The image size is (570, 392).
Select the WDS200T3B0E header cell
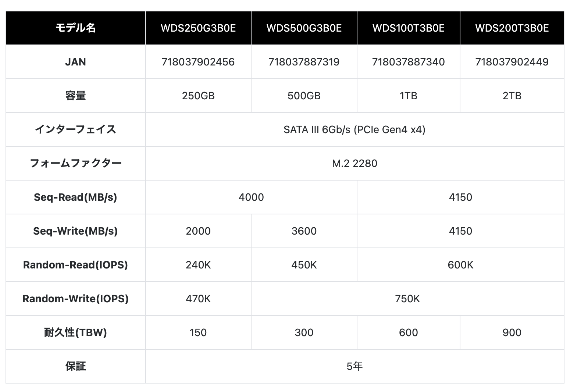click(512, 28)
